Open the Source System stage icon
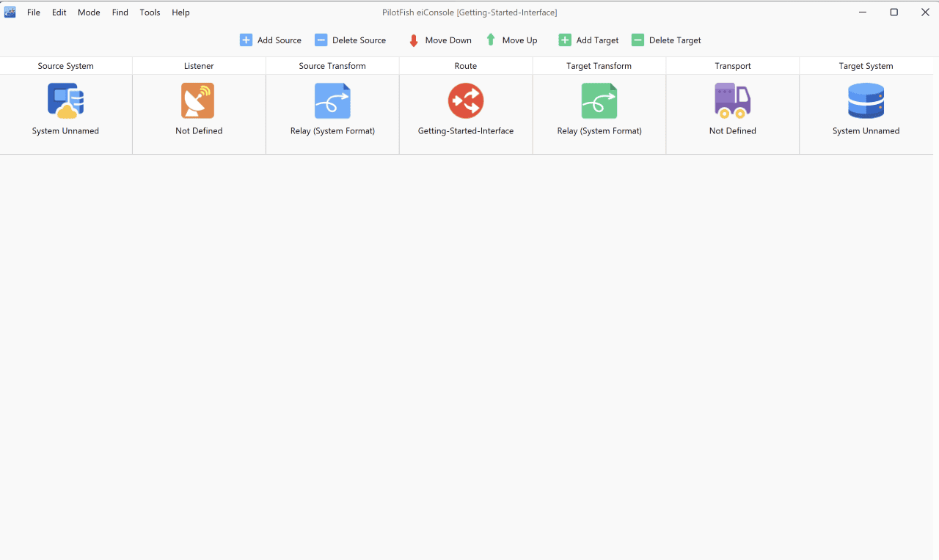 65,100
